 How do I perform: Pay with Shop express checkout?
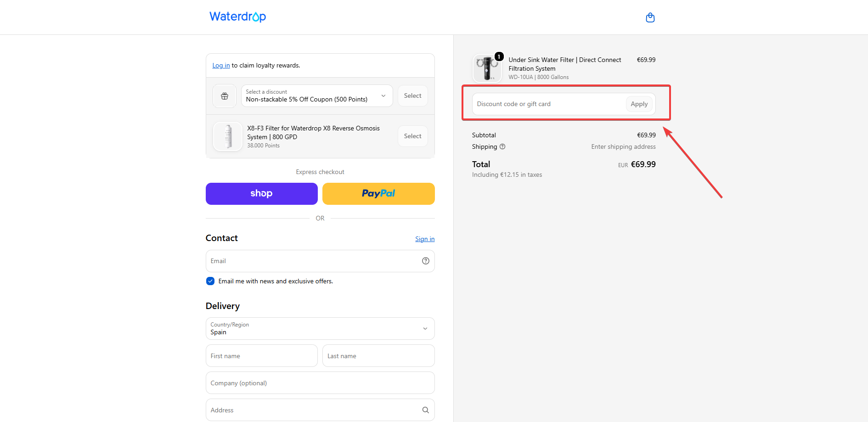(x=262, y=194)
